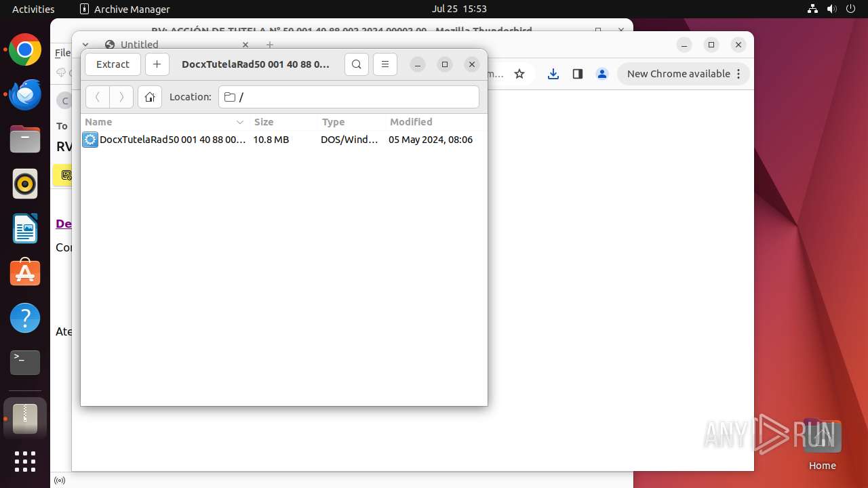Screen dimensions: 868x488
Task: Open Ubuntu Software from dock
Action: [x=25, y=273]
